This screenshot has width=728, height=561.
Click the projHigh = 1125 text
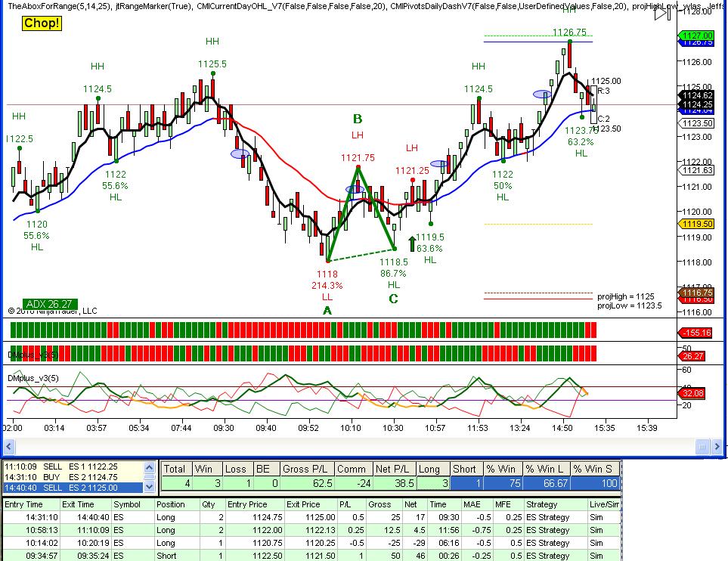pos(626,296)
